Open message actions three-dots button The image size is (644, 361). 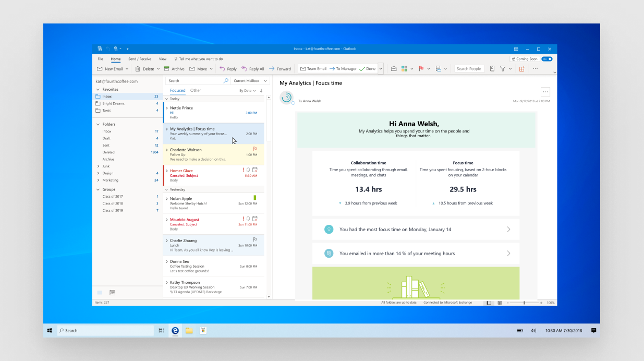click(545, 92)
